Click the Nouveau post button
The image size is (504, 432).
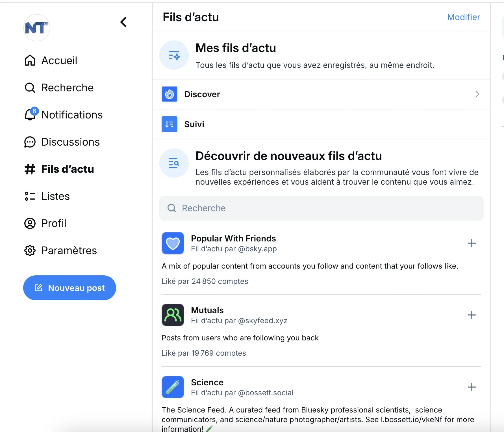coord(69,288)
